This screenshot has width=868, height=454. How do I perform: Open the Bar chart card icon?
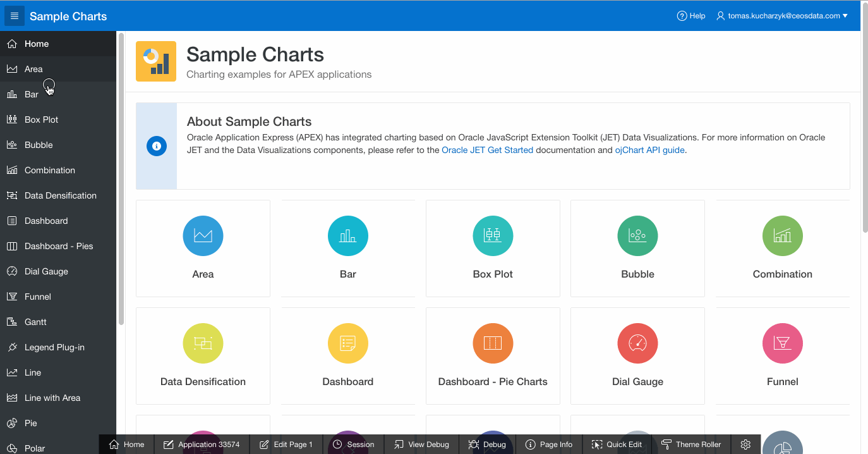(347, 236)
